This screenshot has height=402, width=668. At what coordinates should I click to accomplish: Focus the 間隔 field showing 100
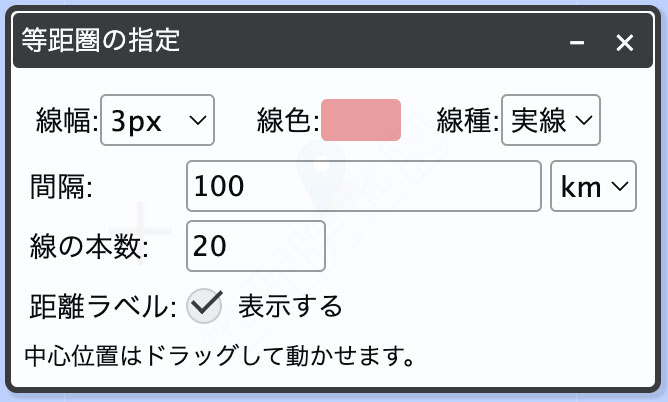(x=364, y=186)
